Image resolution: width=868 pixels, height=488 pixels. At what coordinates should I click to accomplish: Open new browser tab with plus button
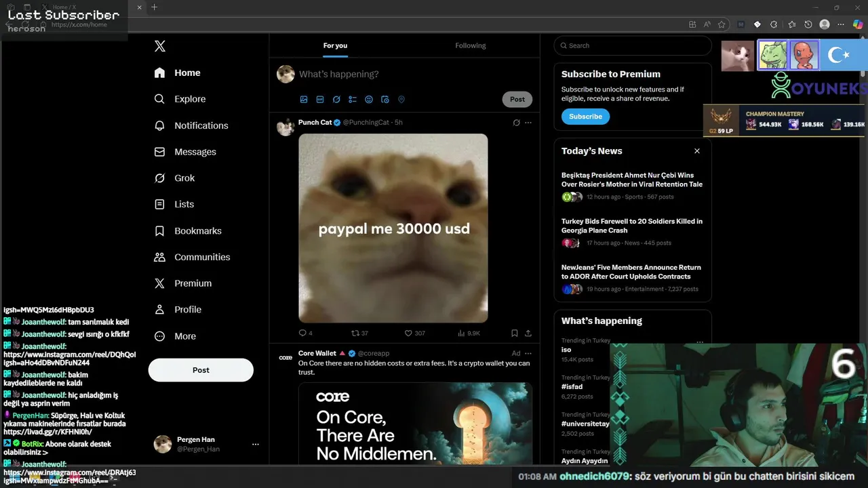coord(154,7)
